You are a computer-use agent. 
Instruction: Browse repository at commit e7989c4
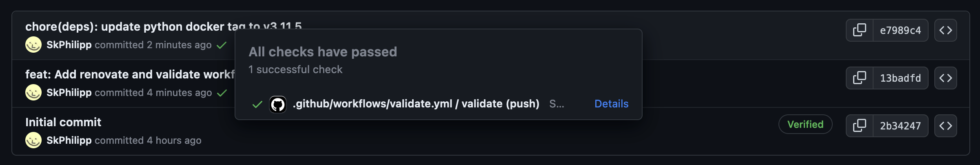click(946, 30)
